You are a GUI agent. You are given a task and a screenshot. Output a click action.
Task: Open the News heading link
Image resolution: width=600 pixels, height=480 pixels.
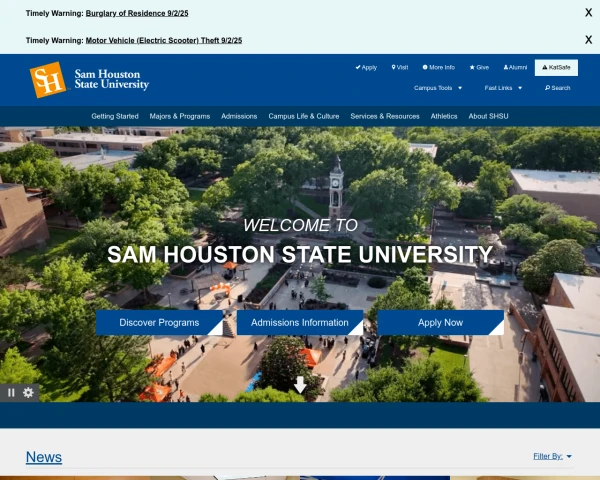[x=44, y=457]
